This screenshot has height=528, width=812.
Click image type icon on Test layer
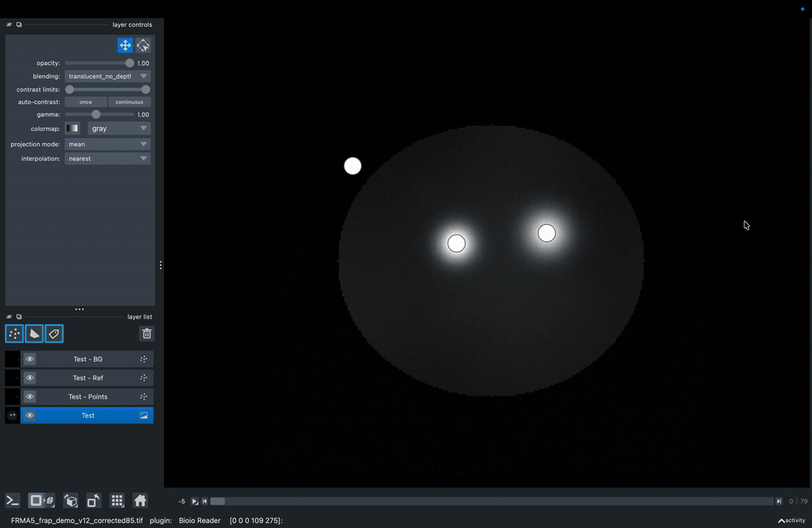click(144, 415)
